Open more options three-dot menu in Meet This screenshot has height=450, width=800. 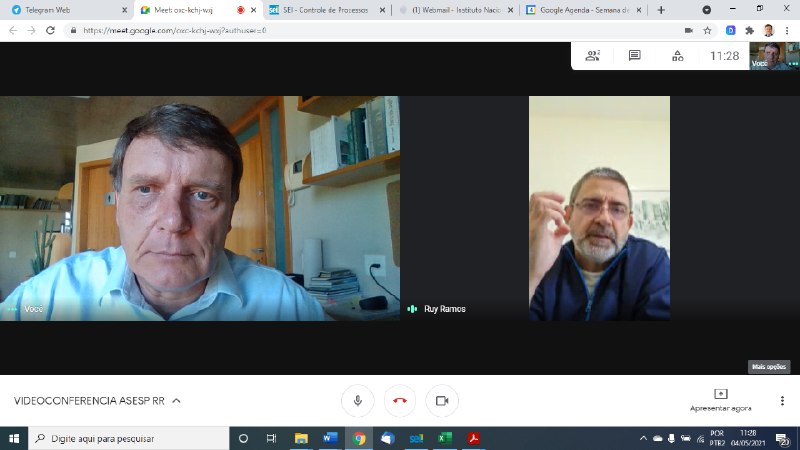pyautogui.click(x=782, y=401)
